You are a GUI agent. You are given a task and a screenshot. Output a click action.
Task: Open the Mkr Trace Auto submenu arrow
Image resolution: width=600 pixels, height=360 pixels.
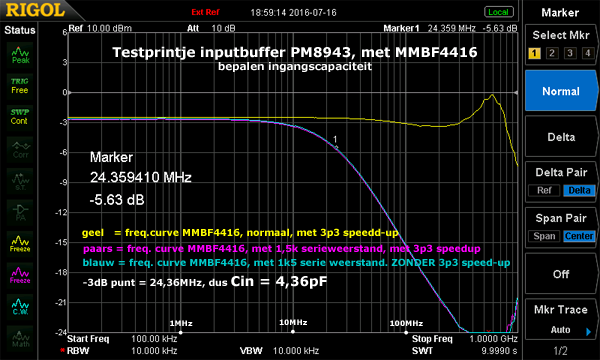point(589,331)
